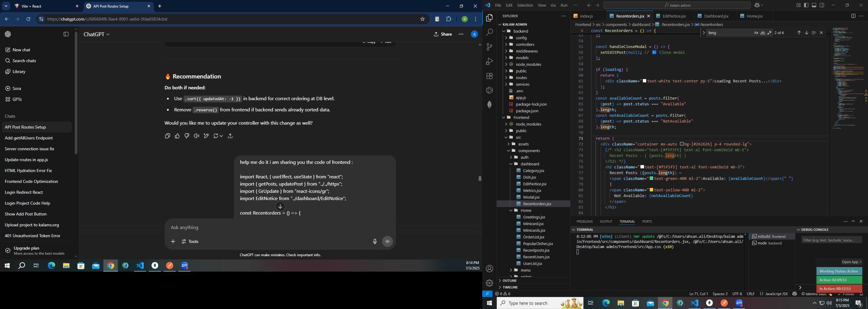Open Source Control view in VS Code

tap(489, 47)
